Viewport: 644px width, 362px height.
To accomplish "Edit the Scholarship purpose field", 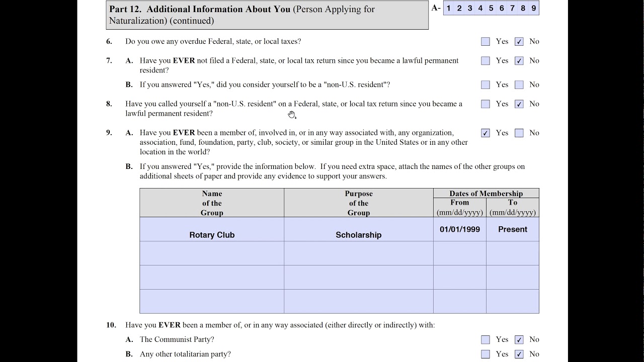I will point(359,229).
